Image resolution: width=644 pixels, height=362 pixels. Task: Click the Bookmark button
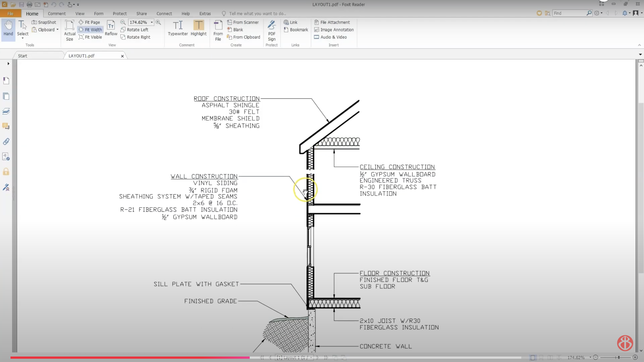tap(296, 30)
